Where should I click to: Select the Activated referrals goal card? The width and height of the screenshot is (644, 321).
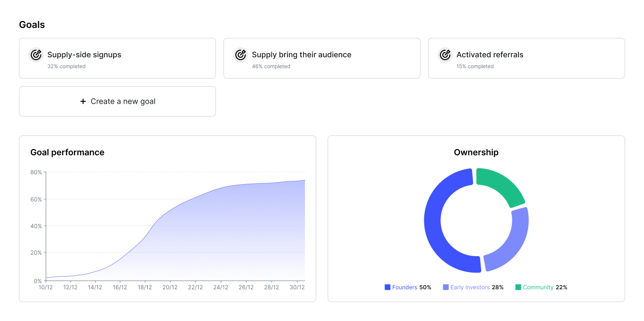tap(526, 58)
